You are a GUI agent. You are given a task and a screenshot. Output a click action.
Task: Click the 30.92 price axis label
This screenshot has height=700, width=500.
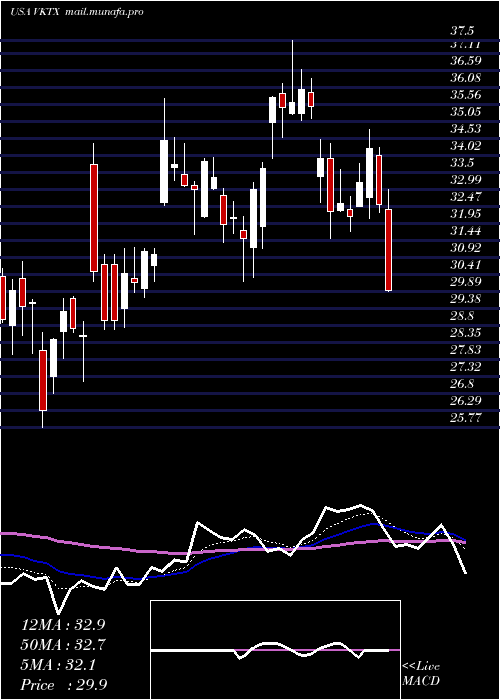click(x=466, y=248)
